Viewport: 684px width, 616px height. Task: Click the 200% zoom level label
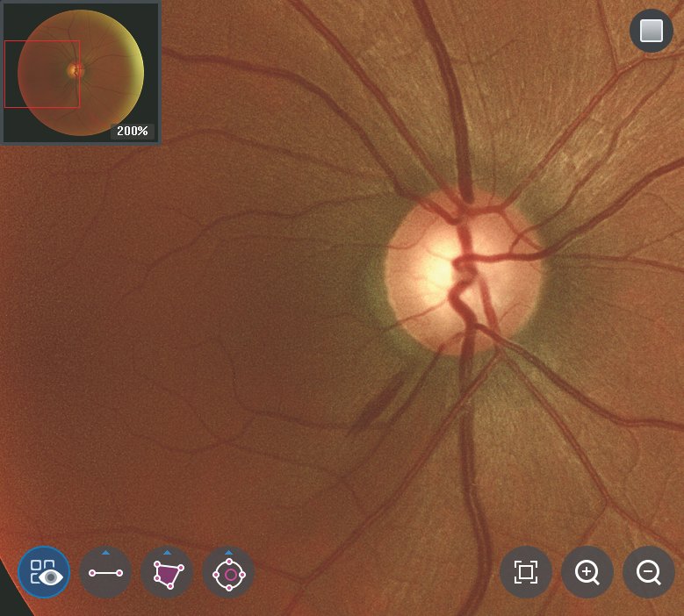(x=133, y=131)
